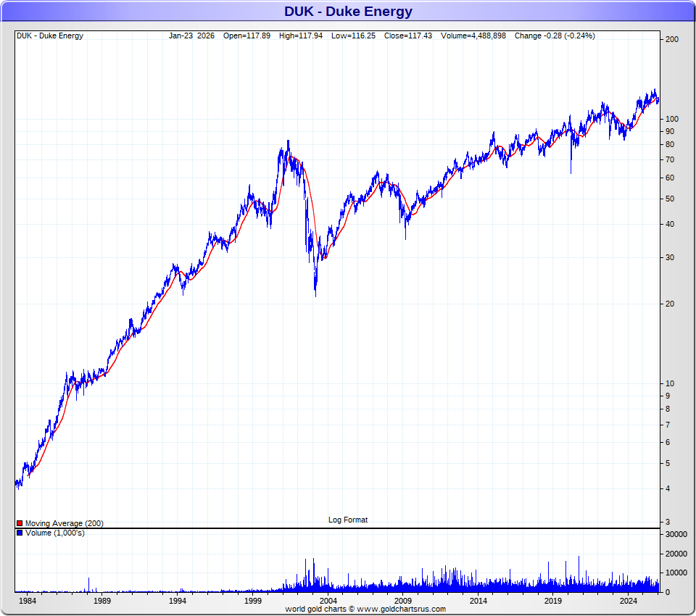
Task: Select the Volume (1,000's) legend label
Action: [x=55, y=533]
